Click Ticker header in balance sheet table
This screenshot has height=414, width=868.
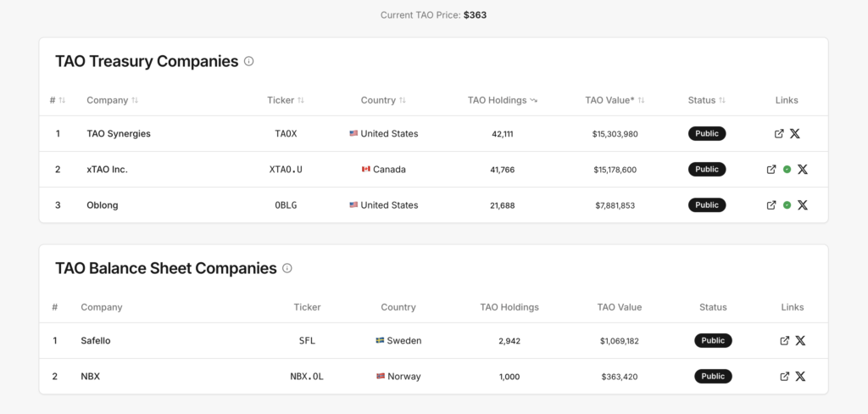[x=307, y=307]
